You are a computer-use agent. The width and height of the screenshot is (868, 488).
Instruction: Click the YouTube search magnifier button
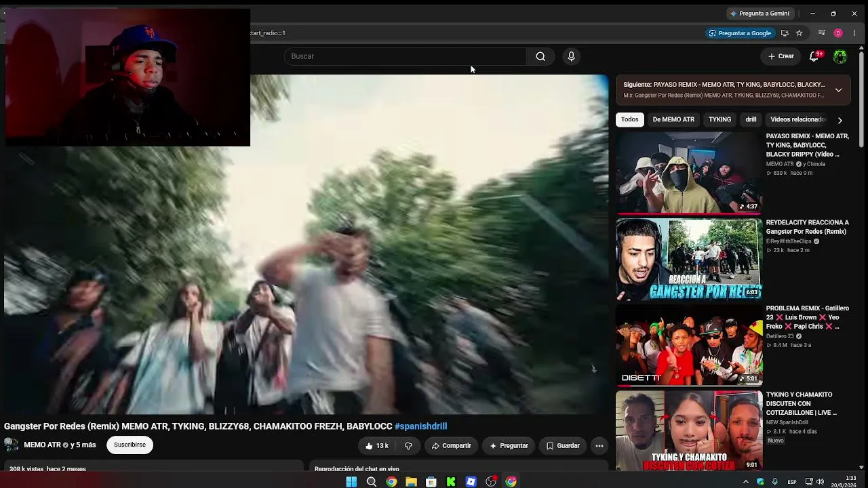click(x=540, y=56)
